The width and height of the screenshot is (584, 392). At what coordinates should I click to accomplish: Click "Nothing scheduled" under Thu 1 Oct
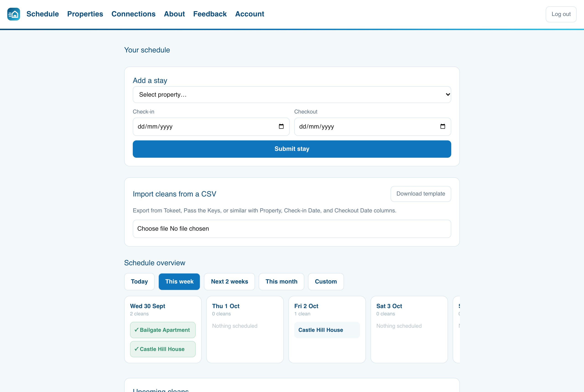[235, 326]
